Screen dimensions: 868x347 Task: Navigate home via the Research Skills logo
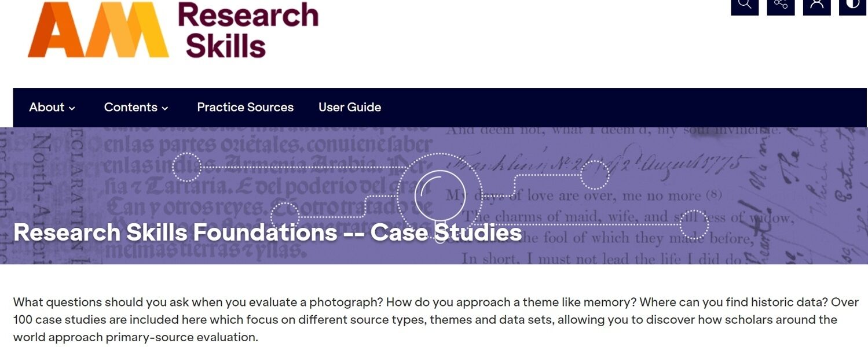tap(248, 29)
